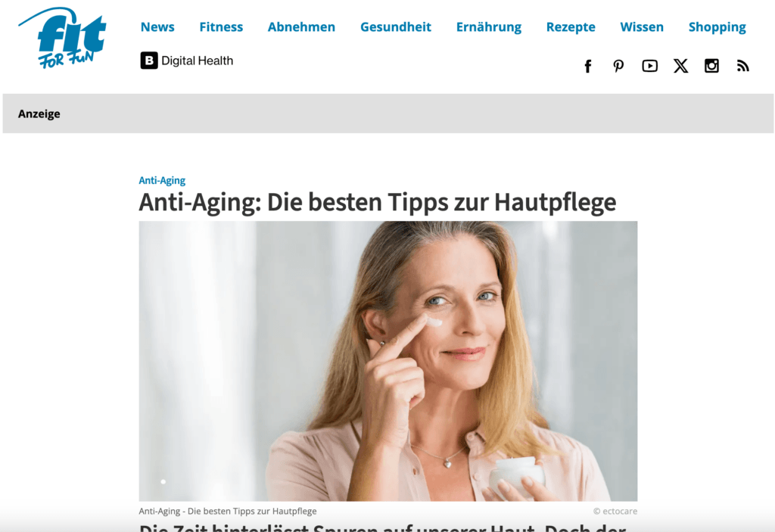Image resolution: width=775 pixels, height=532 pixels.
Task: Open the YouTube channel icon
Action: (x=649, y=66)
